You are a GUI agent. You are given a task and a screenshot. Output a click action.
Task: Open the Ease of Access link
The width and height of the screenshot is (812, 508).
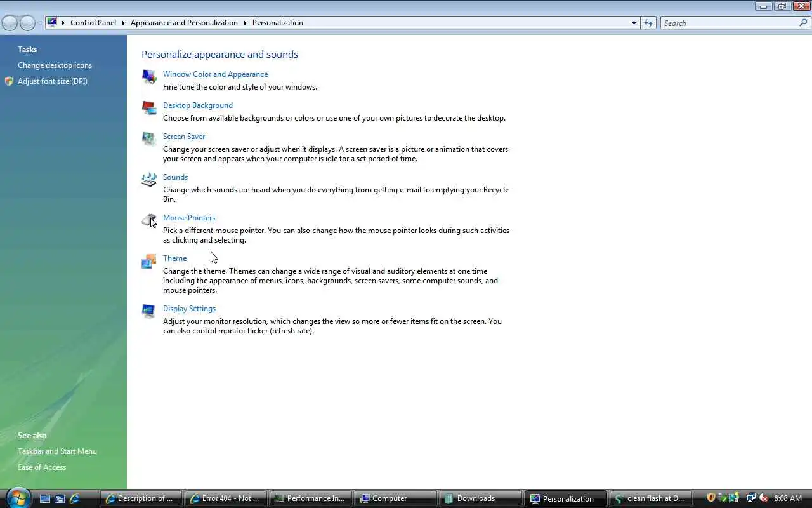click(x=42, y=467)
